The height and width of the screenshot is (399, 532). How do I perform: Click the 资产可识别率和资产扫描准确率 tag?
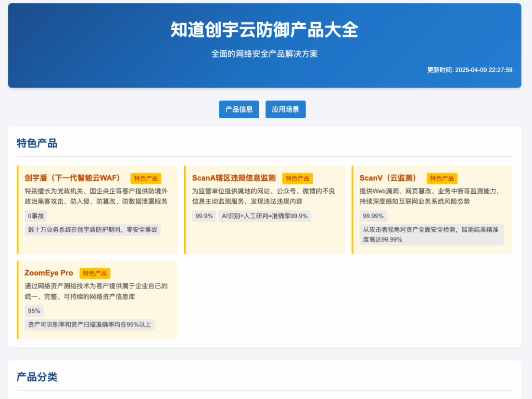89,324
